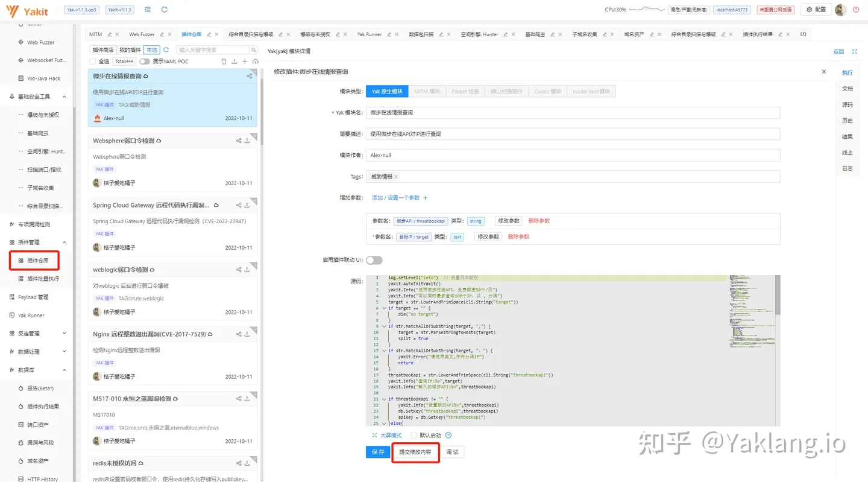Toggle the 展示YAML POC switch
This screenshot has height=482, width=868.
tap(145, 62)
